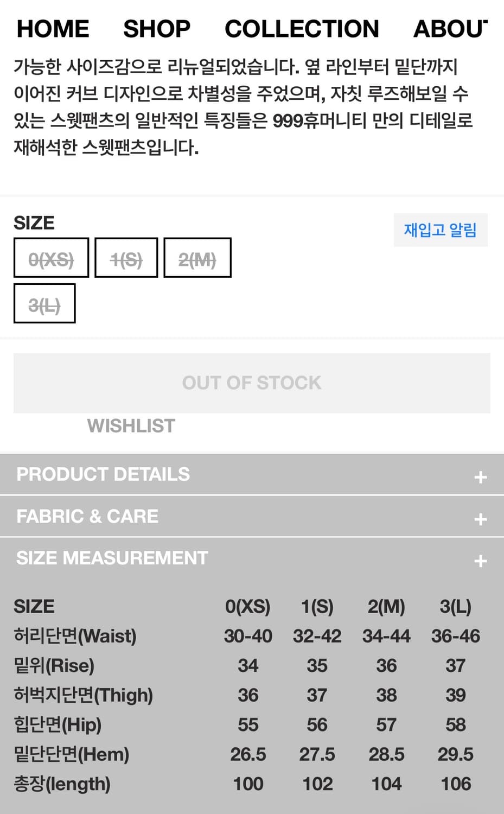Open the PRODUCT DETAILS section header
The image size is (504, 814).
pos(103,474)
